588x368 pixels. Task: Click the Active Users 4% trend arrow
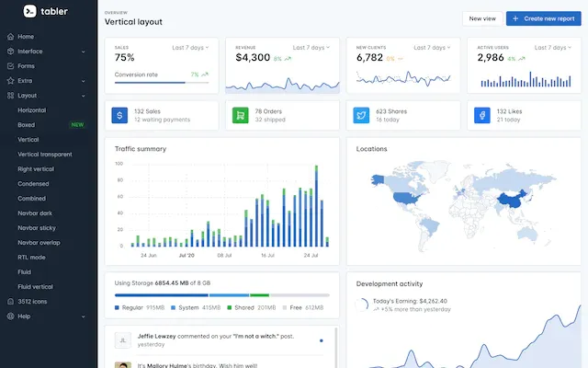(522, 59)
